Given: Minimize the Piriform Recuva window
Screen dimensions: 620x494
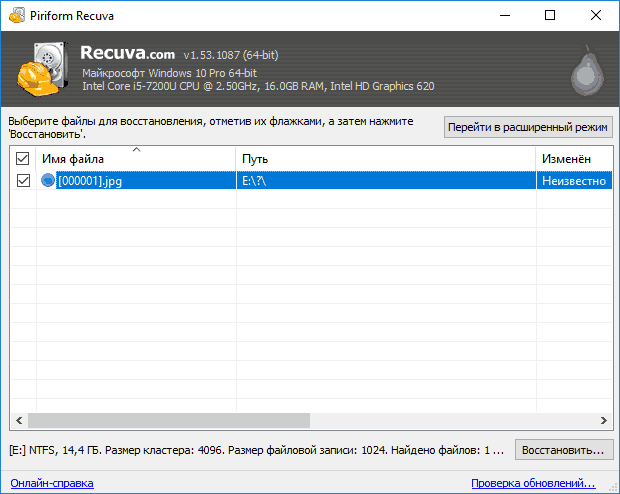Looking at the screenshot, I should point(505,15).
